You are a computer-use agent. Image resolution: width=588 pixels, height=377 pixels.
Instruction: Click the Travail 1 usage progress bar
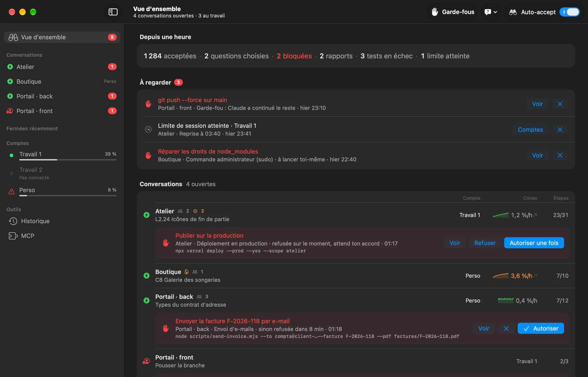click(68, 160)
